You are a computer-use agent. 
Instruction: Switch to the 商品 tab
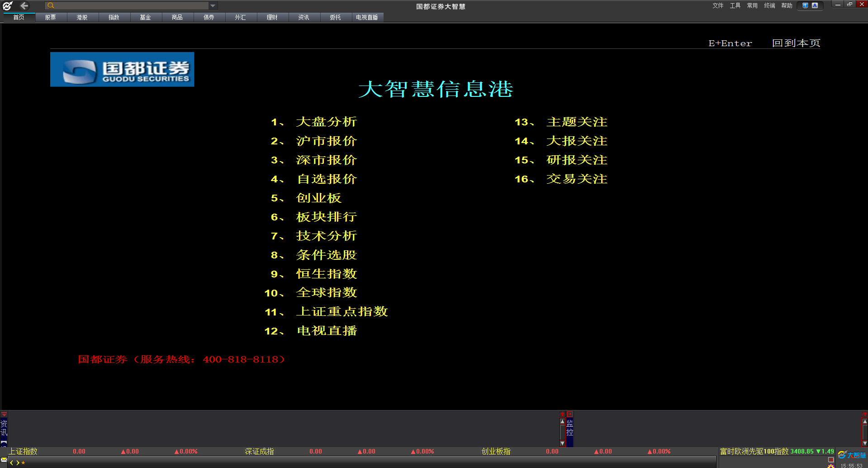pos(177,17)
